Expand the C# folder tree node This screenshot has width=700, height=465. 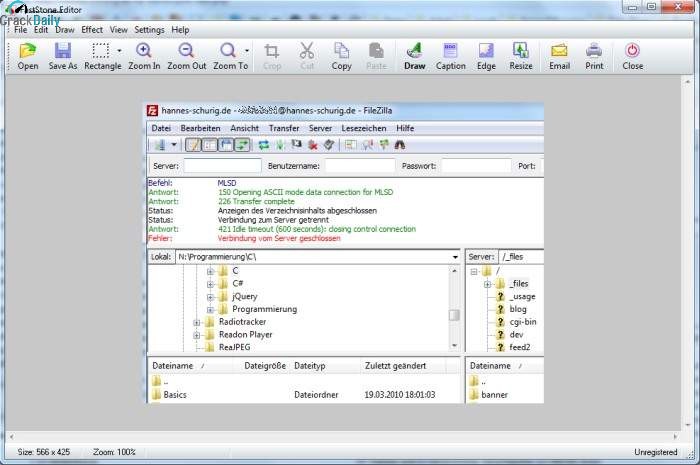coord(210,284)
